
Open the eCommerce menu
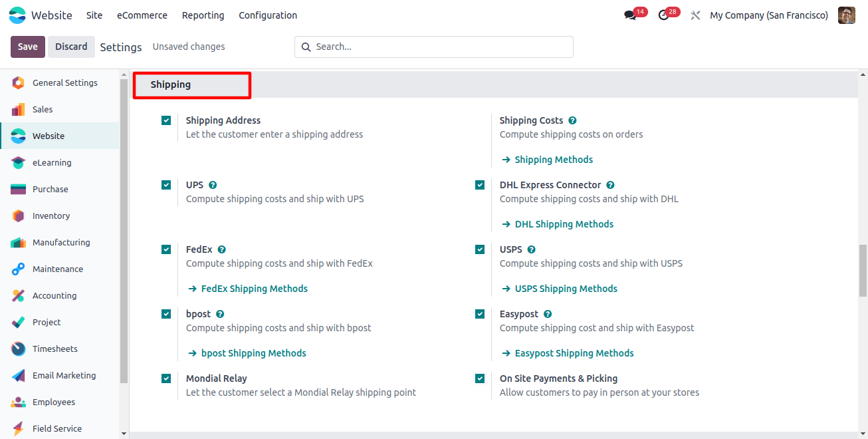coord(142,15)
